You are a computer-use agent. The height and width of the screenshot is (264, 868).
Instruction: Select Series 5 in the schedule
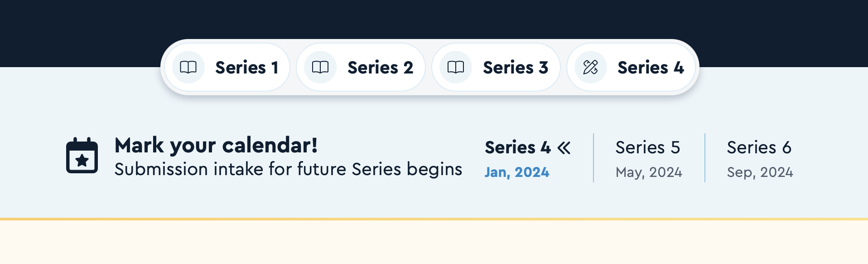tap(648, 147)
